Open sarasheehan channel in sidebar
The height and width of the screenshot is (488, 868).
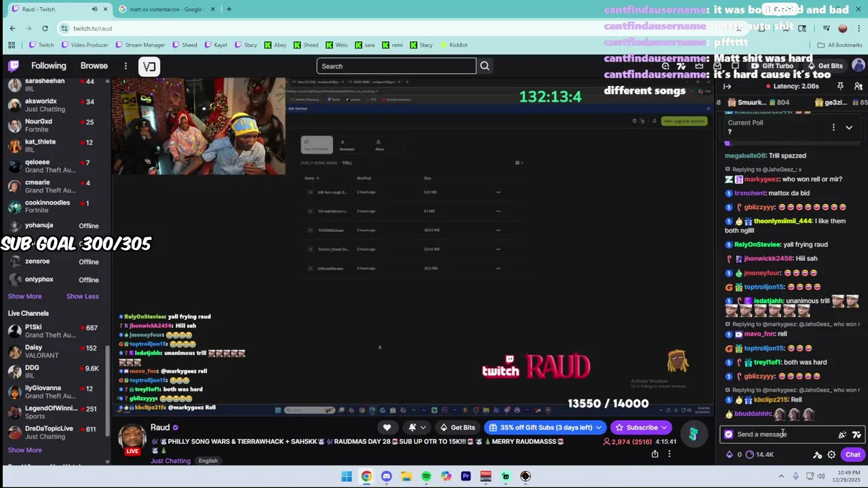point(55,85)
